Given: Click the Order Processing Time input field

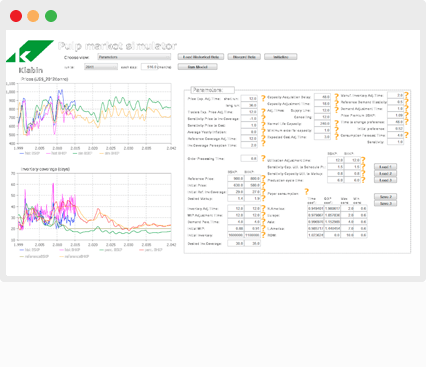Looking at the screenshot, I should pyautogui.click(x=249, y=159).
